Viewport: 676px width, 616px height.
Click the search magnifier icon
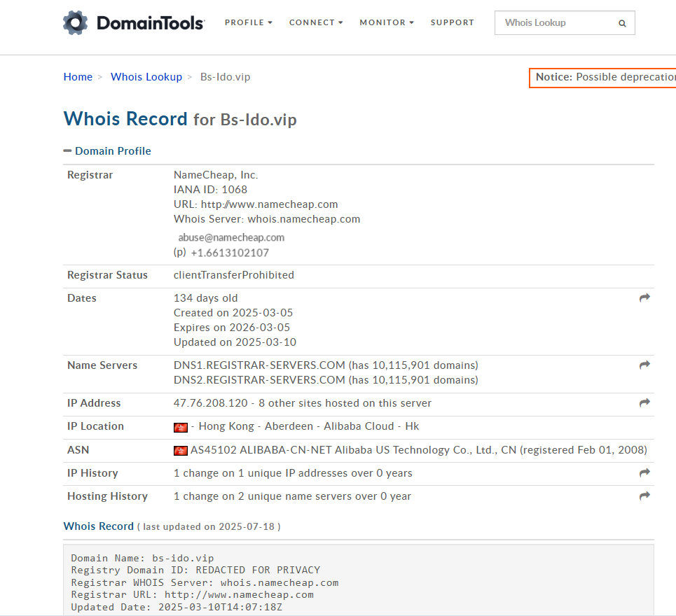pyautogui.click(x=622, y=23)
